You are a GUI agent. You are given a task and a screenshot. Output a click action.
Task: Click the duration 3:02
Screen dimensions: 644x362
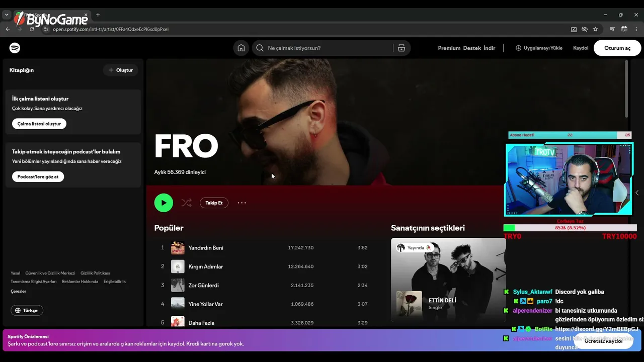click(x=362, y=266)
